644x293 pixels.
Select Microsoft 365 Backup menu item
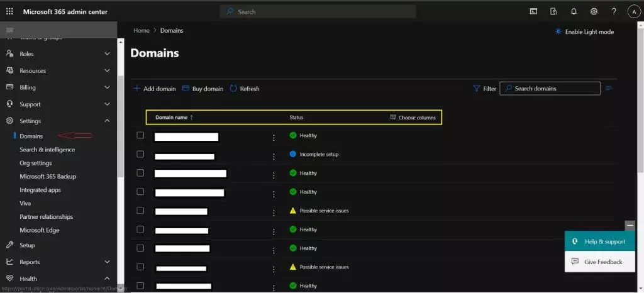[x=48, y=177]
